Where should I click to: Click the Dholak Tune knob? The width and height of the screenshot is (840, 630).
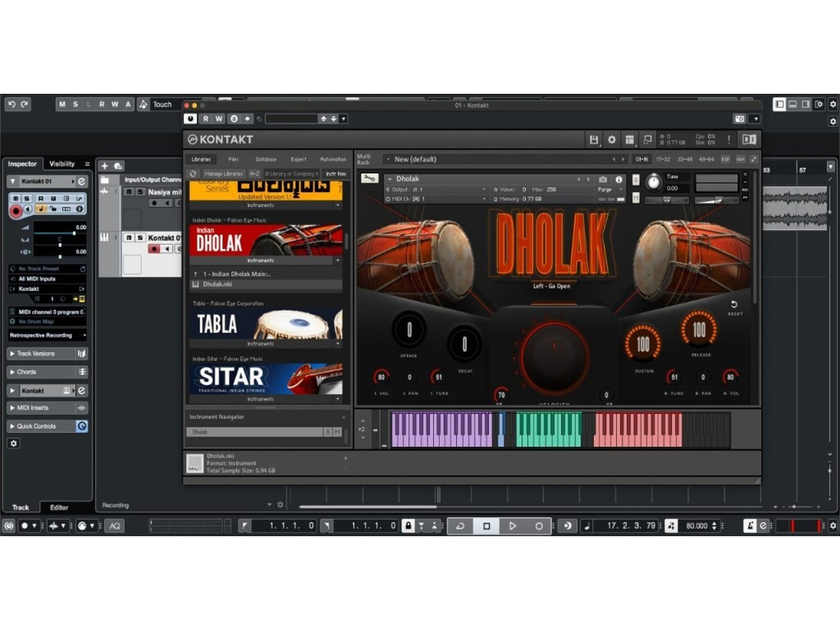(654, 182)
